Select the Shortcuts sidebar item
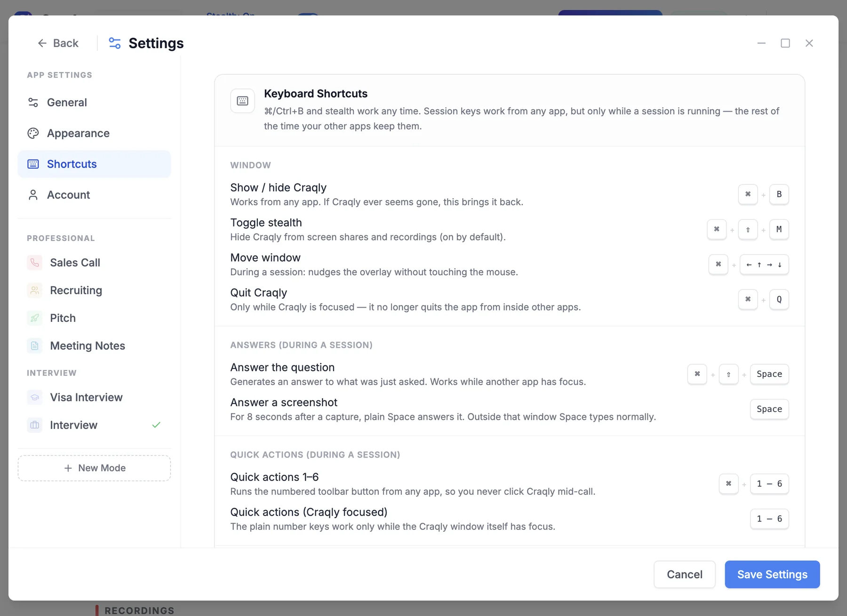This screenshot has width=847, height=616. point(94,164)
